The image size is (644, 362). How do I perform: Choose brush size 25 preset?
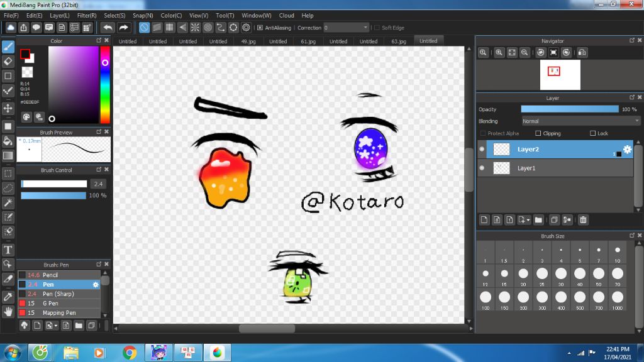coord(542,277)
